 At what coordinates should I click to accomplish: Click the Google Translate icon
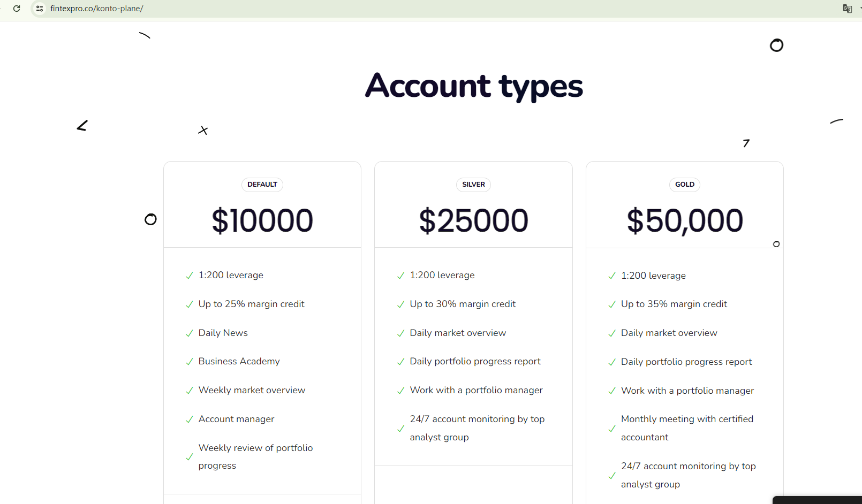tap(847, 9)
